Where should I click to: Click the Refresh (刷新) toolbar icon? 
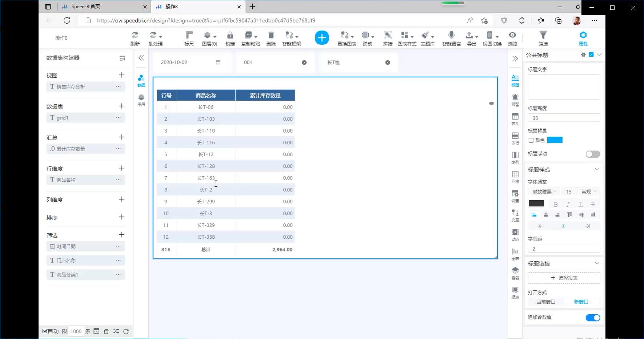tap(135, 38)
